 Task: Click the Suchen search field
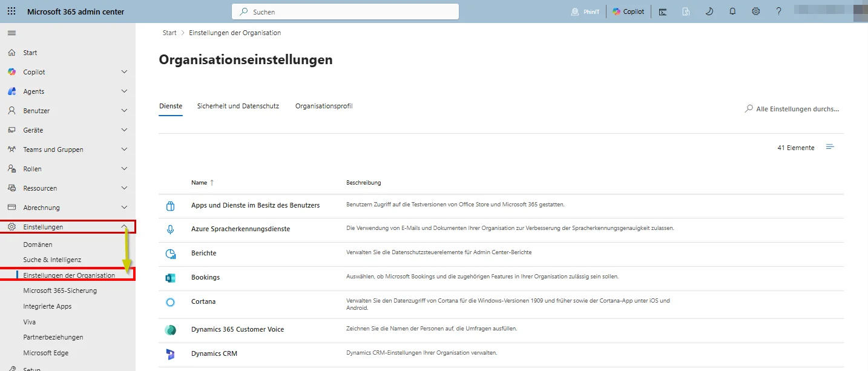point(345,11)
